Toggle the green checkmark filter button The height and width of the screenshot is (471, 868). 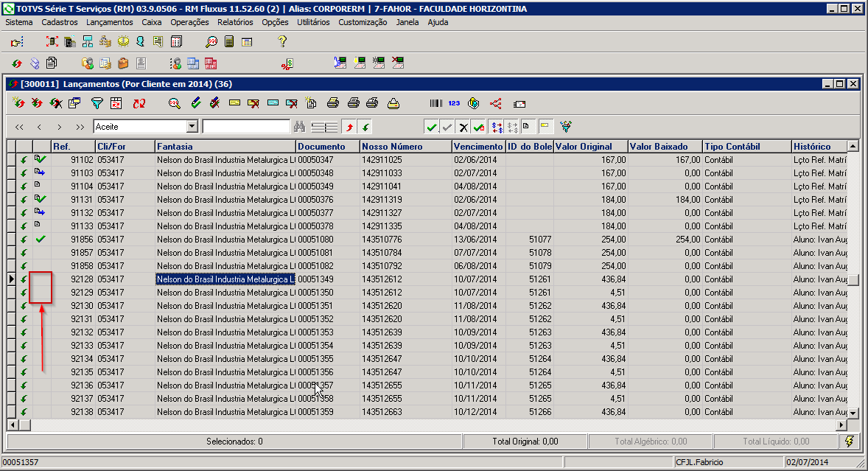pos(432,127)
